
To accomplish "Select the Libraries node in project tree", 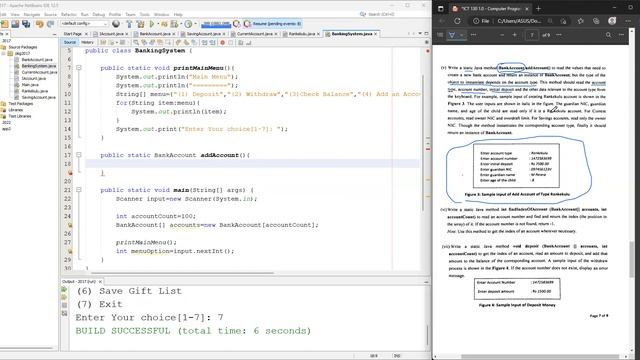I will click(16, 110).
